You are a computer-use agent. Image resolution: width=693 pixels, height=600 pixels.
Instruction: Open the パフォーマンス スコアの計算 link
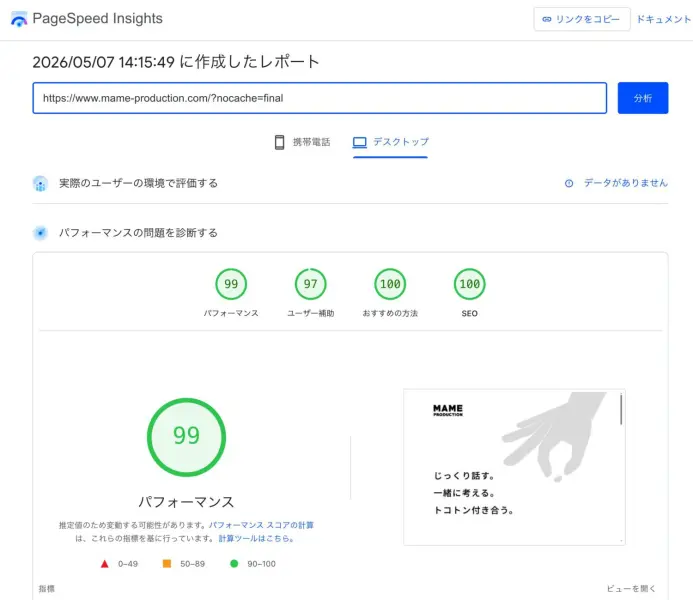click(x=261, y=525)
